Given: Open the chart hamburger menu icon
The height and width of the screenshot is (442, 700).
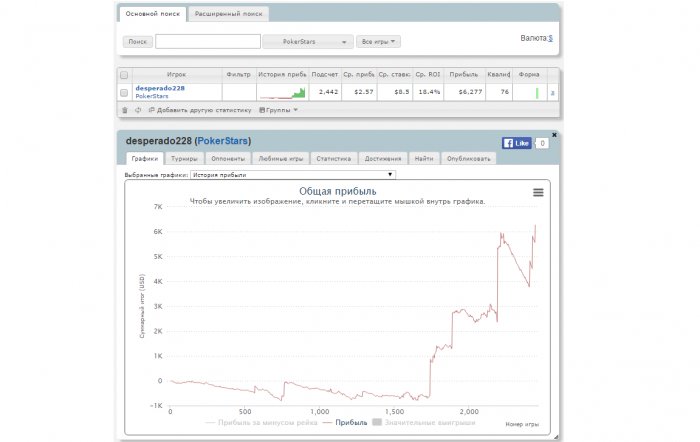Looking at the screenshot, I should tap(538, 192).
